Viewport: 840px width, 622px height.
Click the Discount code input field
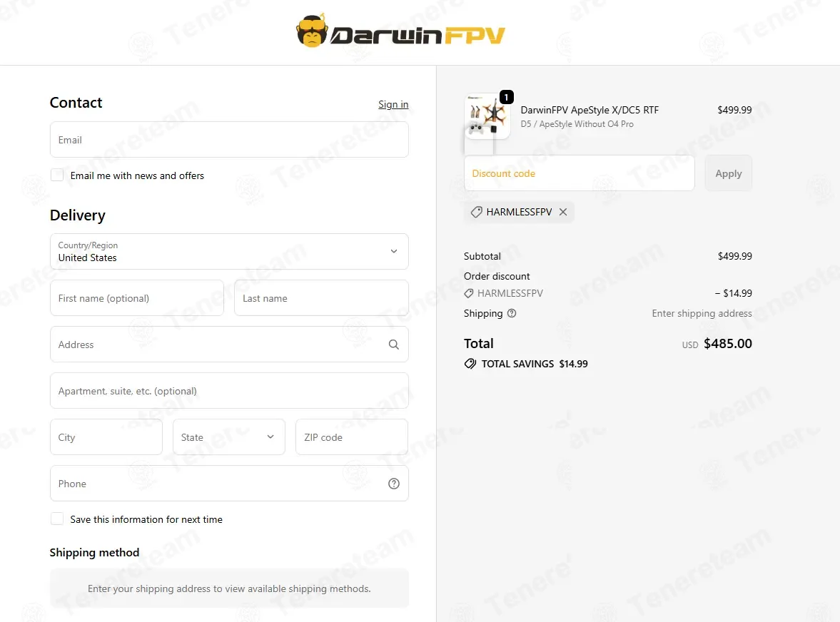pyautogui.click(x=579, y=173)
